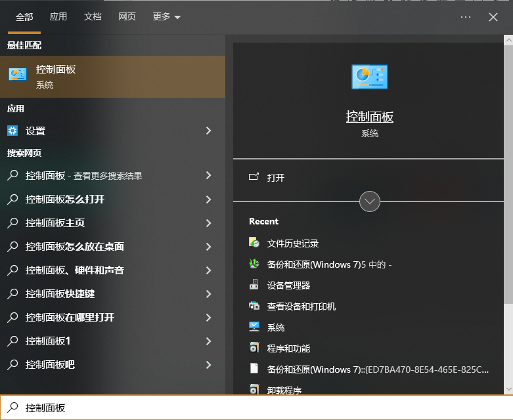Switch to the 全部 tab
This screenshot has height=420, width=513.
coord(24,16)
